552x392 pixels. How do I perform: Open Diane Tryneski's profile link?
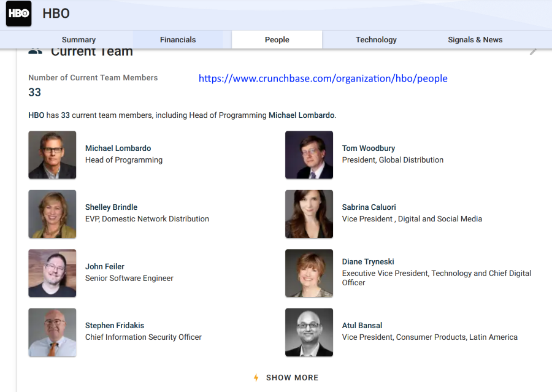pyautogui.click(x=368, y=262)
